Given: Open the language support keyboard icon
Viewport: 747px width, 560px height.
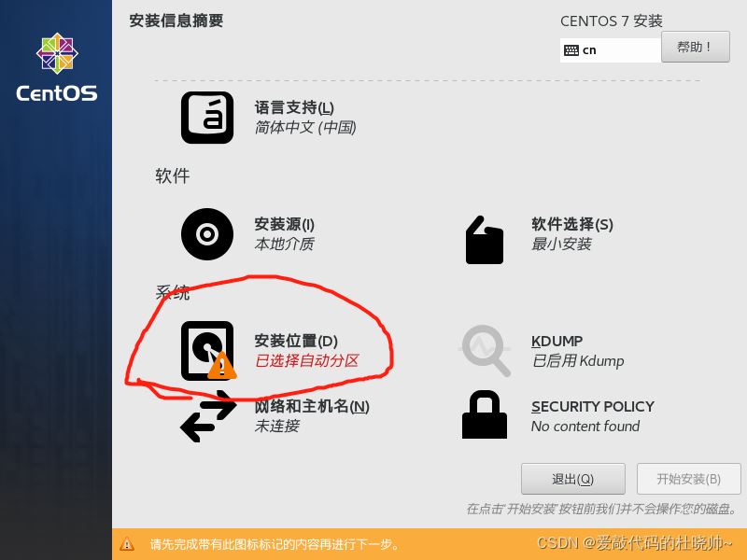Looking at the screenshot, I should click(206, 118).
